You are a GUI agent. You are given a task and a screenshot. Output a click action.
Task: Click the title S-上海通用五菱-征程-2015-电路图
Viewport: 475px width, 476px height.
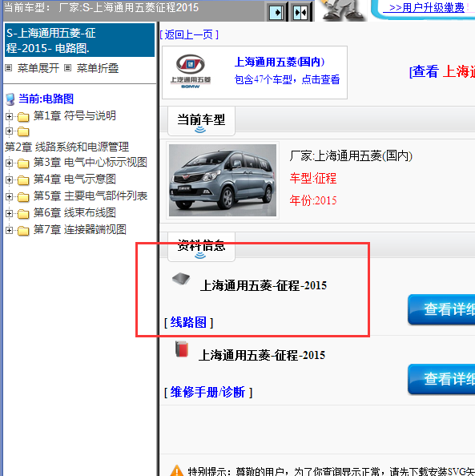79,40
